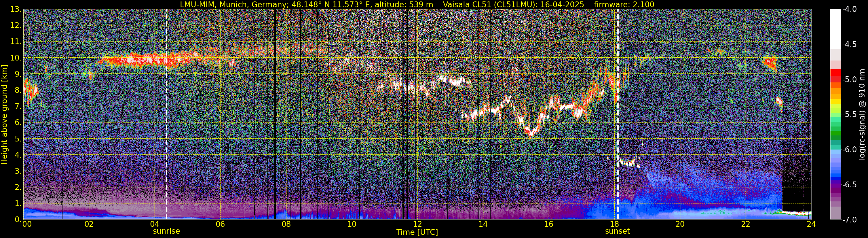Click the time tick label '04'
868x238 pixels.
point(155,224)
